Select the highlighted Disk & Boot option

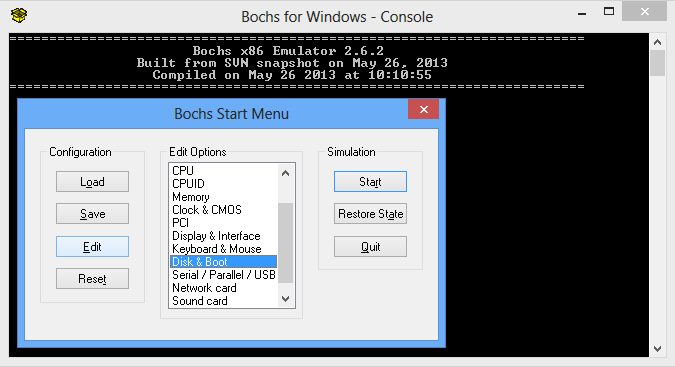pos(224,262)
